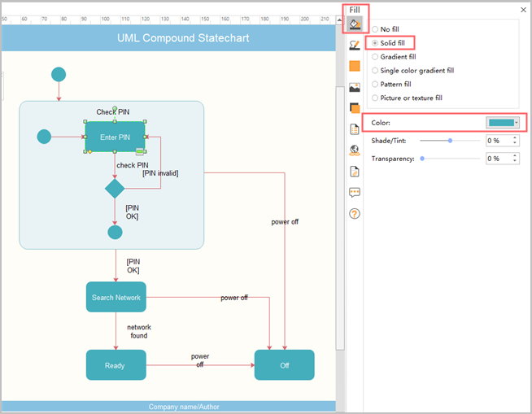This screenshot has width=532, height=414.
Task: Choose the Pattern fill radio button
Action: [375, 85]
